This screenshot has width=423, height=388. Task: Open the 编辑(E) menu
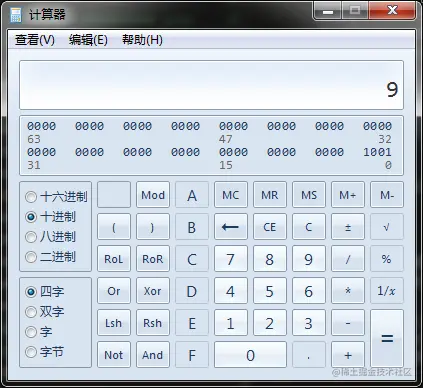click(88, 40)
